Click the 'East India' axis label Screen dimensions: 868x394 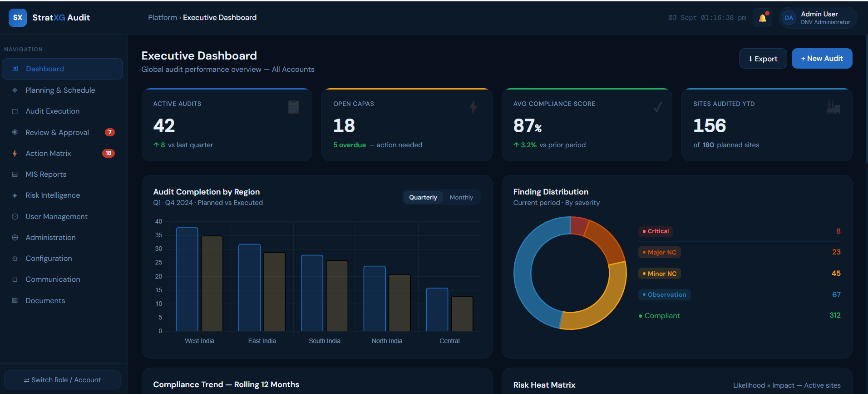point(262,341)
